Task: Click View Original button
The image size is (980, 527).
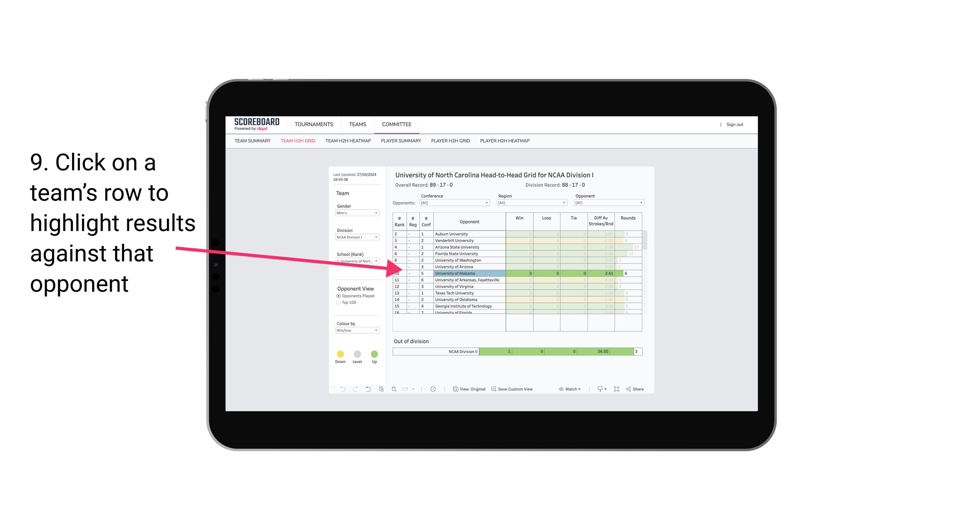Action: (x=469, y=389)
